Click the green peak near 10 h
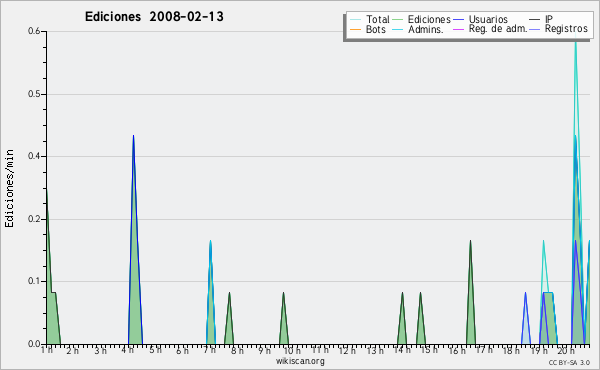The width and height of the screenshot is (600, 370). tap(284, 318)
